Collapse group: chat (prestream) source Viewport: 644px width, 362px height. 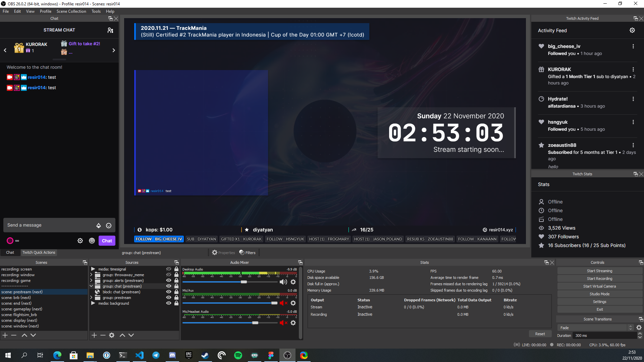pos(91,286)
